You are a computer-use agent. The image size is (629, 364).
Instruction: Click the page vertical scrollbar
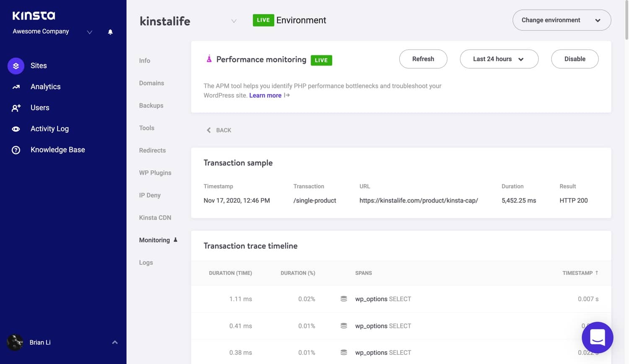click(626, 21)
